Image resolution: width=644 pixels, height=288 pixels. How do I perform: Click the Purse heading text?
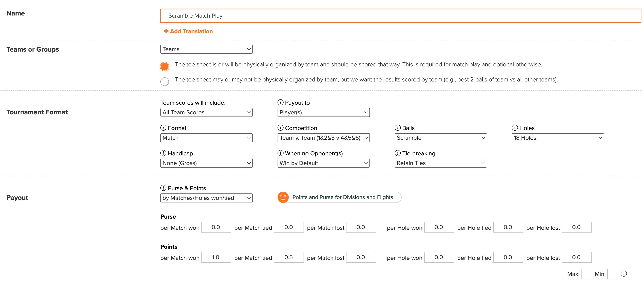click(168, 216)
